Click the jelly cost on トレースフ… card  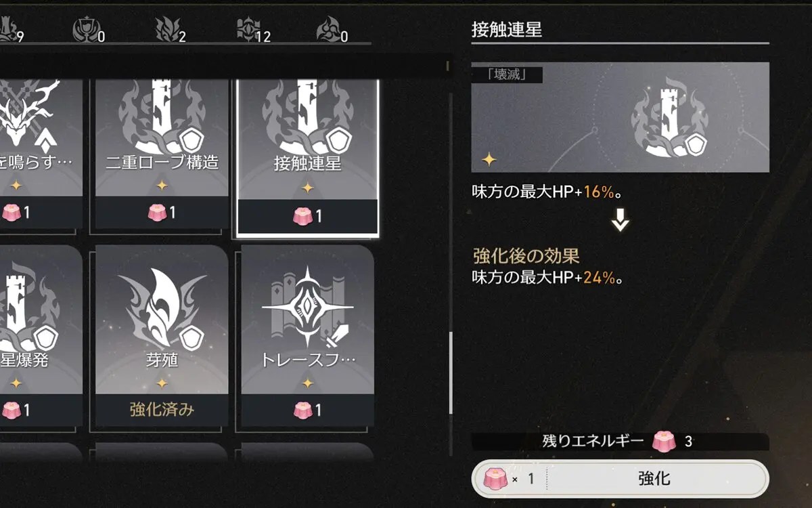[307, 410]
